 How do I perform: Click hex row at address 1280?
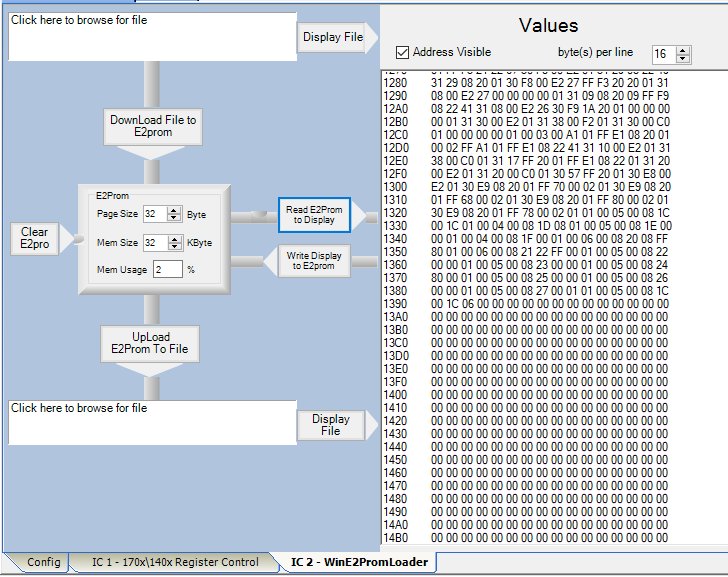526,83
